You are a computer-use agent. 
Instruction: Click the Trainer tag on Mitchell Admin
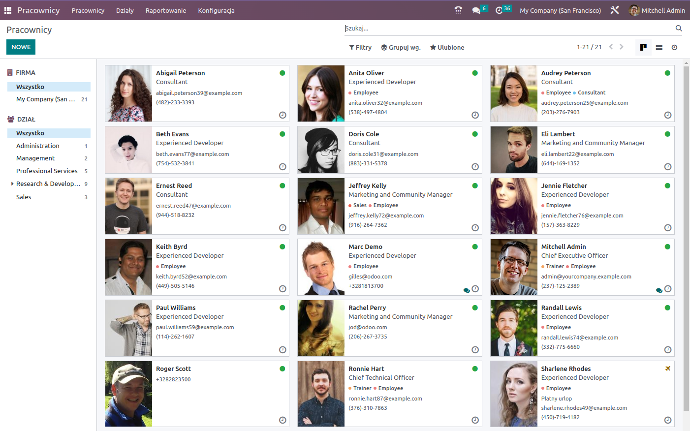click(x=553, y=266)
